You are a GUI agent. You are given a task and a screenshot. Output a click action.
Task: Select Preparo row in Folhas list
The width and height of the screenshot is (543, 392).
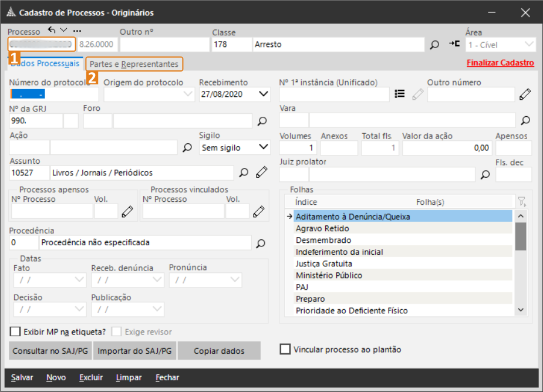point(403,299)
